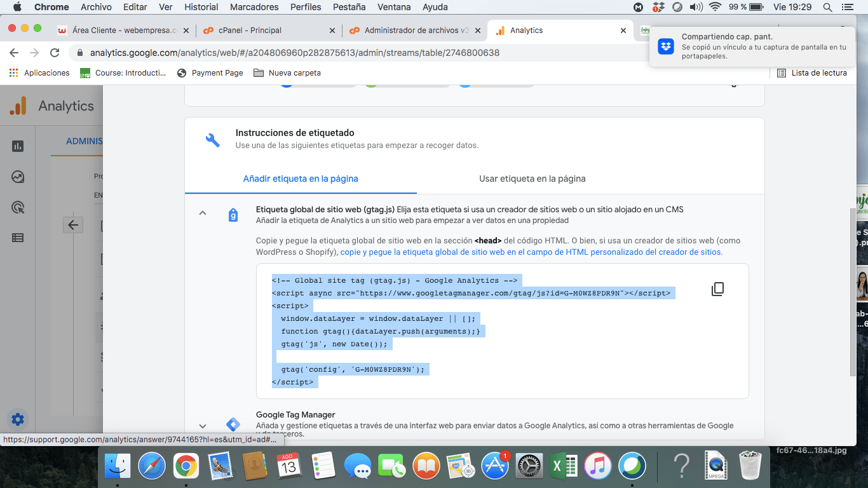The height and width of the screenshot is (488, 868).
Task: Open the Ventana menu
Action: coord(394,7)
